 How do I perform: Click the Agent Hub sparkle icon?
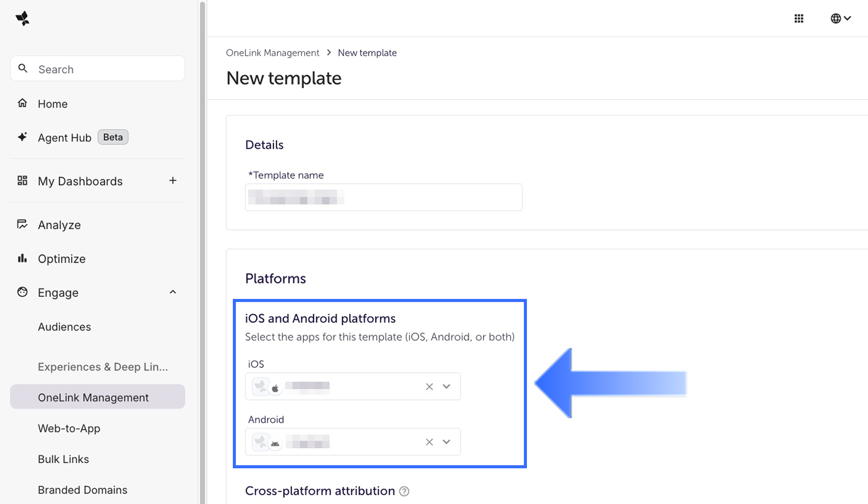pos(22,137)
